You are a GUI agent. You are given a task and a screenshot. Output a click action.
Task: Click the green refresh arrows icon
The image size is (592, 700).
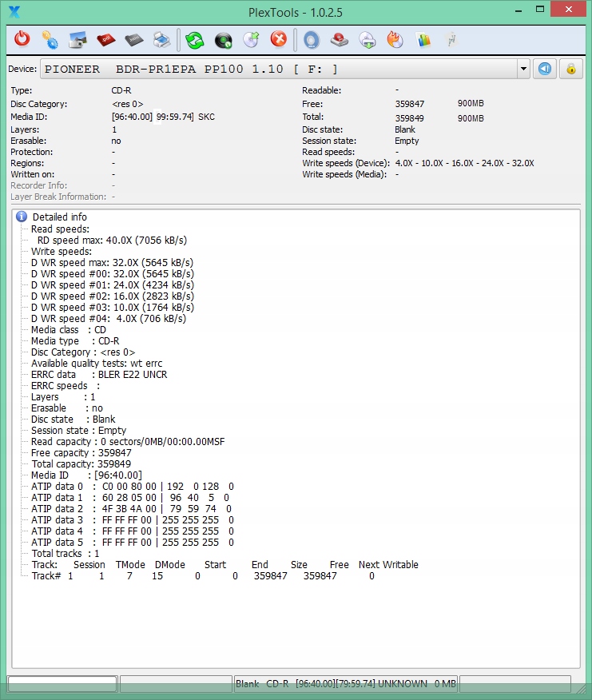click(x=195, y=39)
